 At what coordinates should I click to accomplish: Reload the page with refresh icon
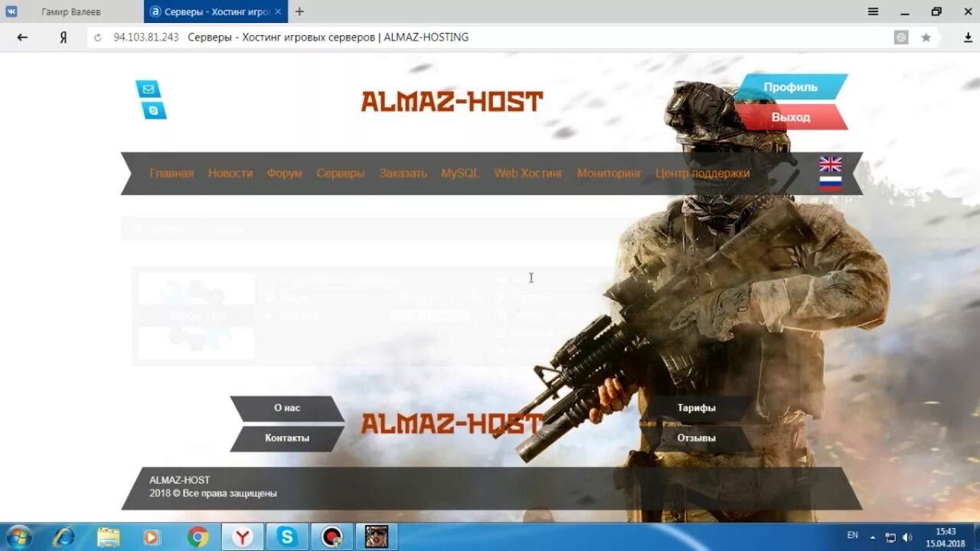point(97,37)
